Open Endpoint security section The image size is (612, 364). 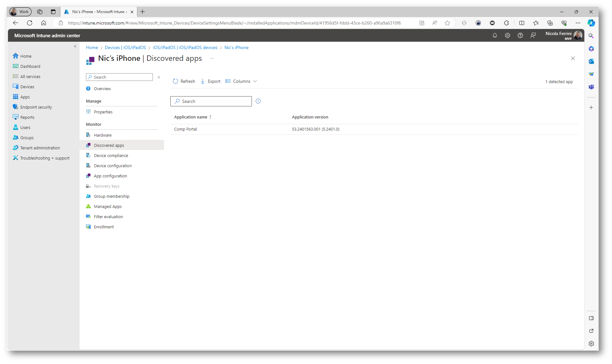click(x=32, y=107)
